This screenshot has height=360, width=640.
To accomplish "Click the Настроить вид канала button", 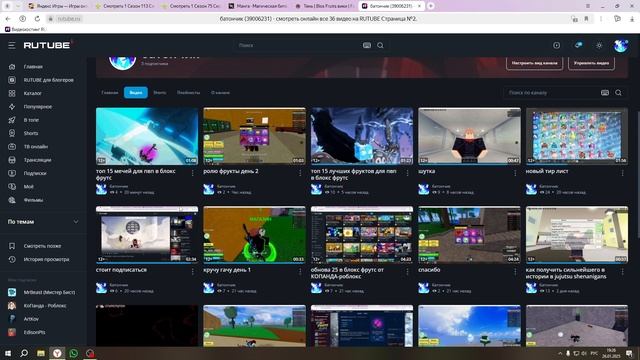I will (534, 63).
